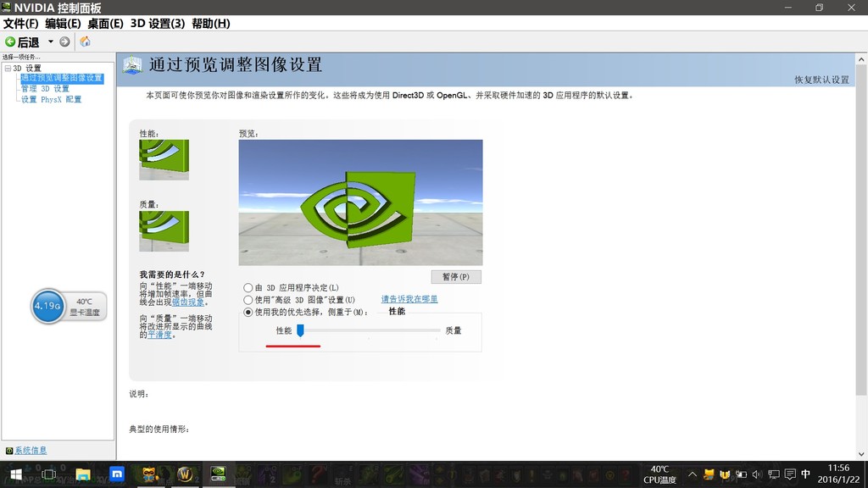Viewport: 868px width, 488px height.
Task: Launch World of Warcraft from the taskbar
Action: click(185, 474)
